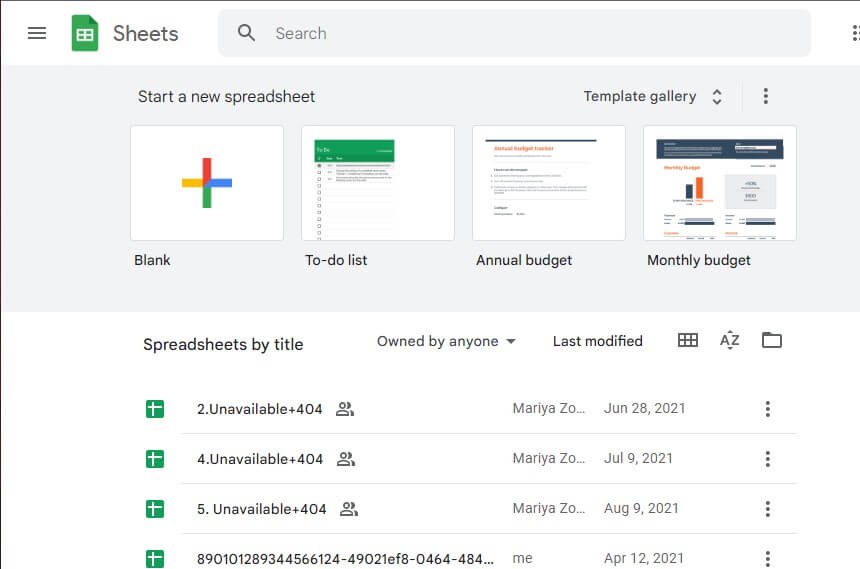Click the search magnifier icon
Viewport: 860px width, 569px height.
click(x=246, y=33)
